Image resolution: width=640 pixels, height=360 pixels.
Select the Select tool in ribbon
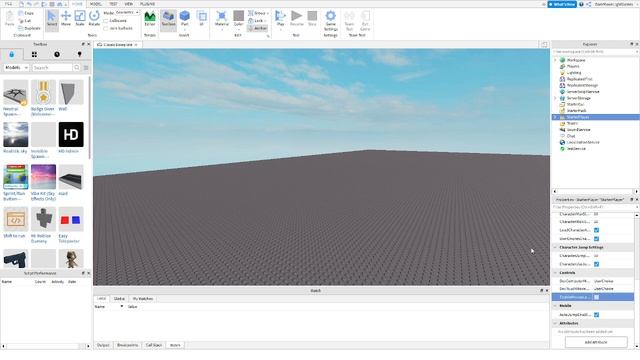pyautogui.click(x=52, y=19)
